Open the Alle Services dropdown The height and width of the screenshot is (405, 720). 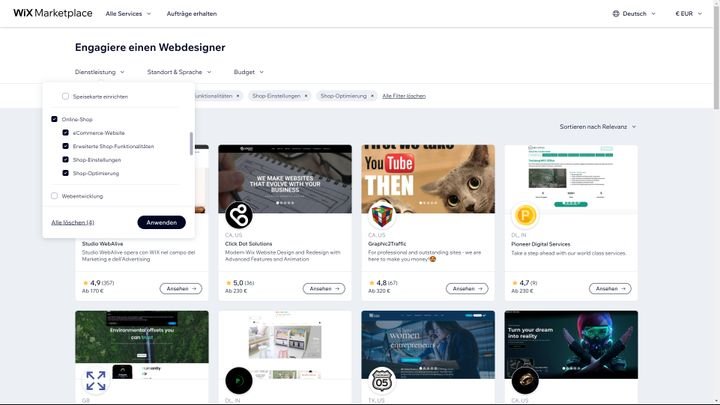[128, 14]
